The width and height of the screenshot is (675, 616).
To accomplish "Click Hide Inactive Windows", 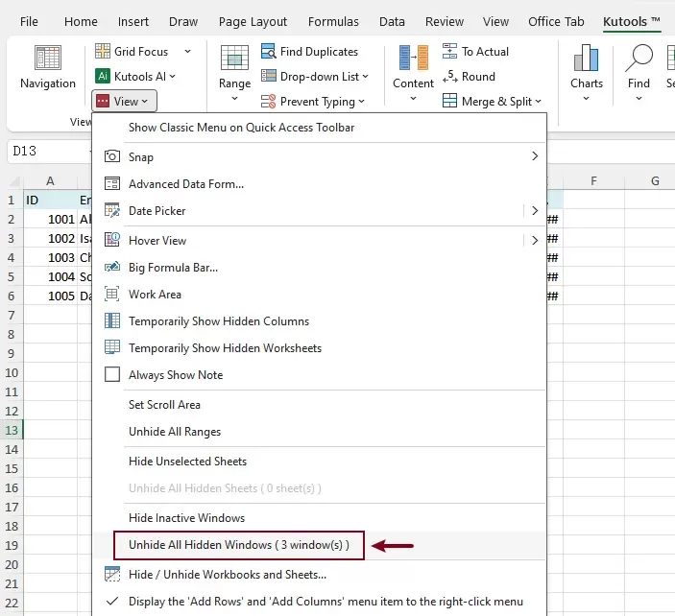I will coord(319,518).
